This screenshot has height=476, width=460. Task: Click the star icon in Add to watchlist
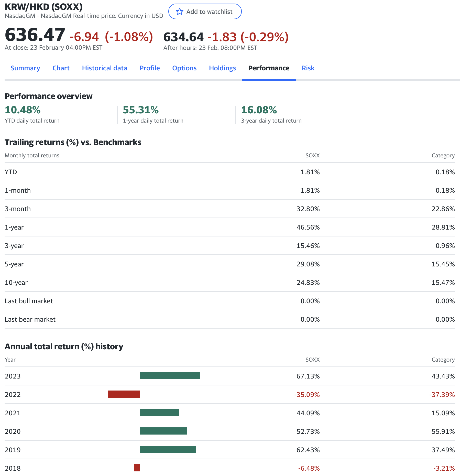(x=180, y=12)
